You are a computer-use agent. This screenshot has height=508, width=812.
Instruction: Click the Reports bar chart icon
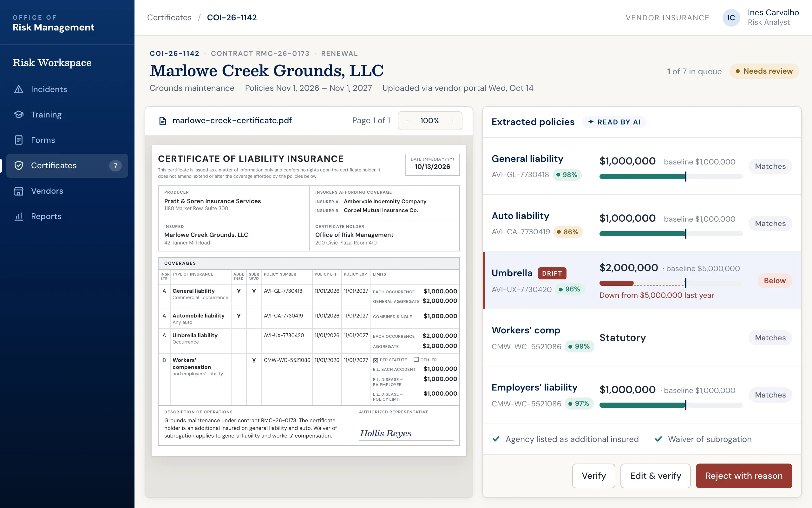click(x=19, y=216)
